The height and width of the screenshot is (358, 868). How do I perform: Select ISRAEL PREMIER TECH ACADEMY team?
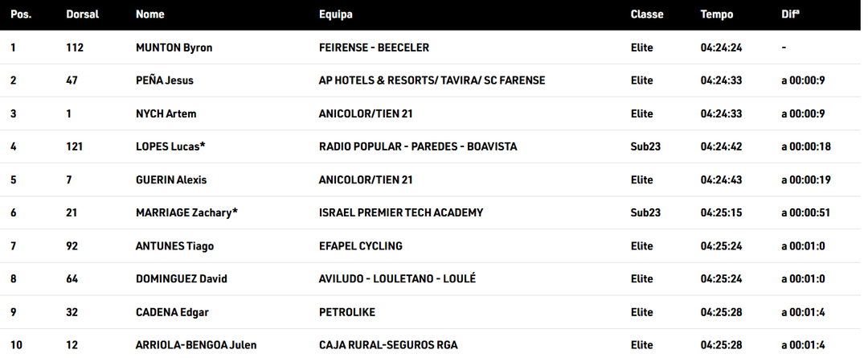pyautogui.click(x=401, y=212)
